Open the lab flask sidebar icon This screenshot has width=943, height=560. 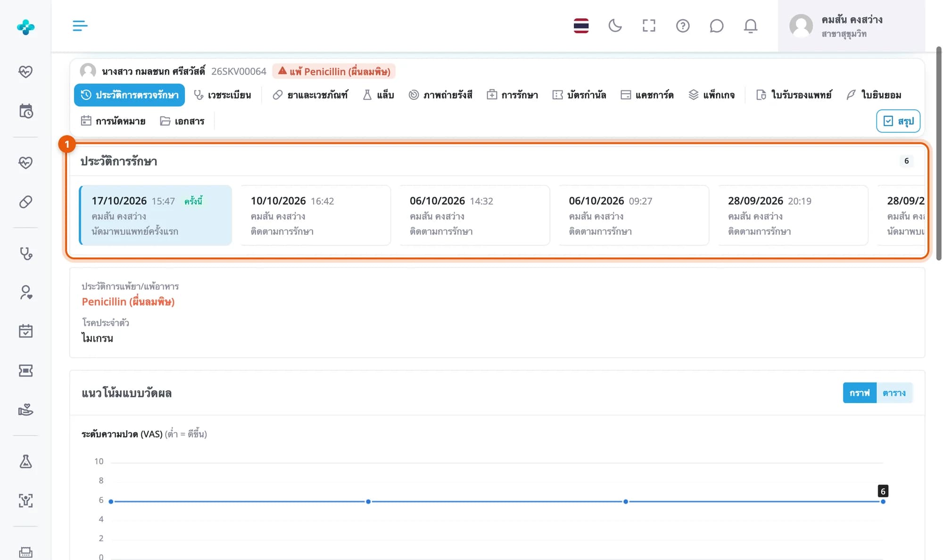coord(25,461)
